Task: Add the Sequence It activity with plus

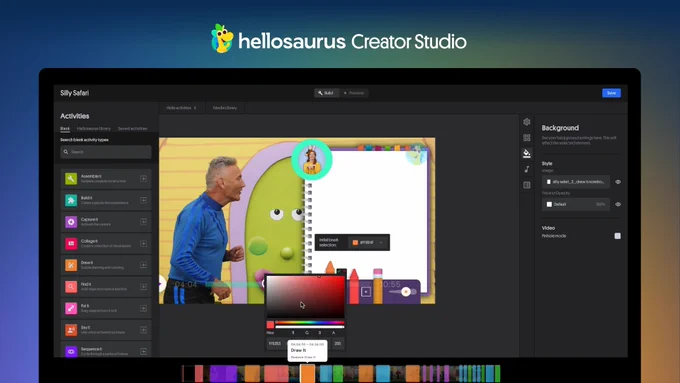Action: (x=144, y=351)
